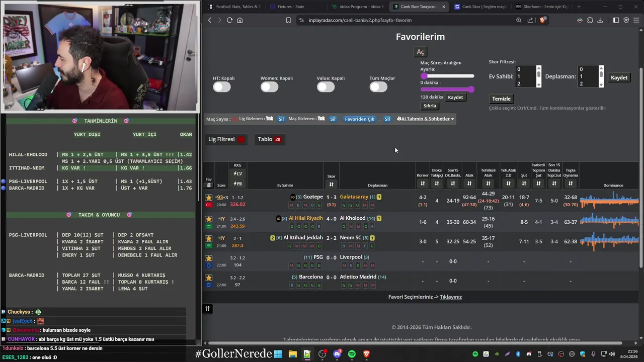Click the favorite star for PSG row
644x362 pixels.
tap(209, 258)
